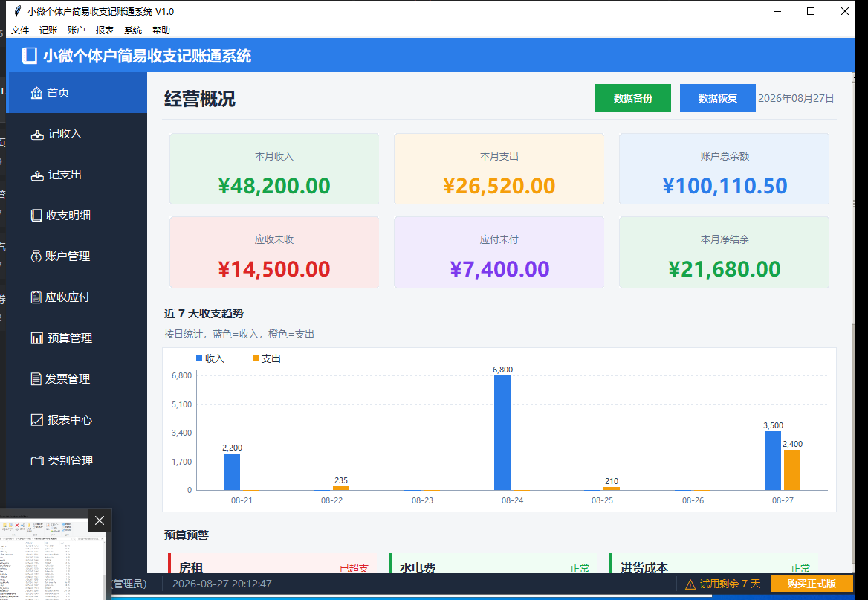
Task: Click the 210 expense bar for 08-25
Action: point(612,488)
